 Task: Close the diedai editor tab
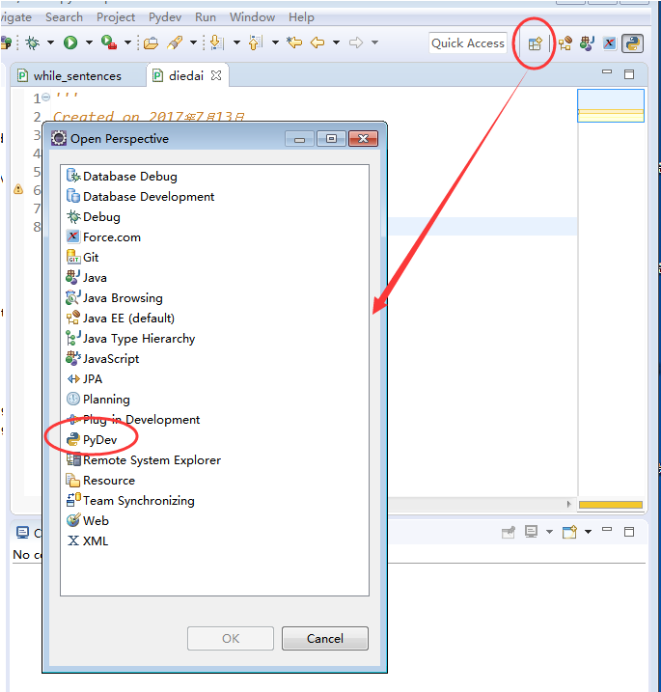(216, 75)
